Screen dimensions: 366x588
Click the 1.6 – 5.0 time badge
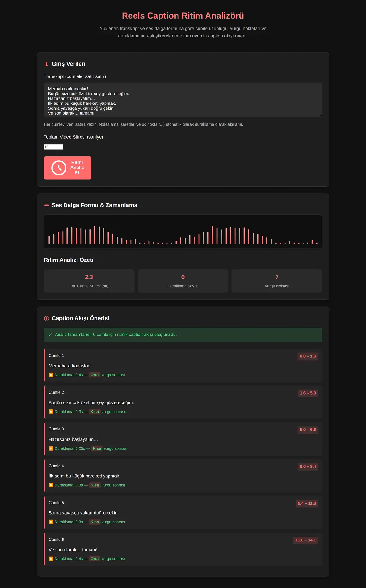(x=308, y=393)
